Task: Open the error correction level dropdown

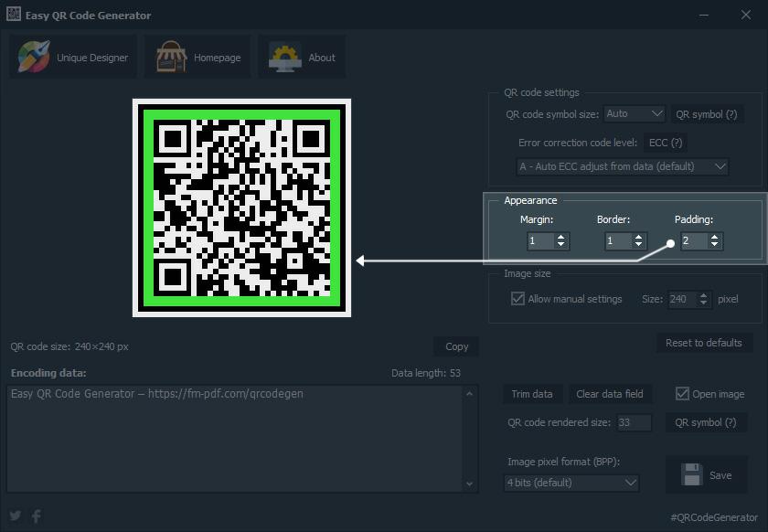Action: coord(623,166)
